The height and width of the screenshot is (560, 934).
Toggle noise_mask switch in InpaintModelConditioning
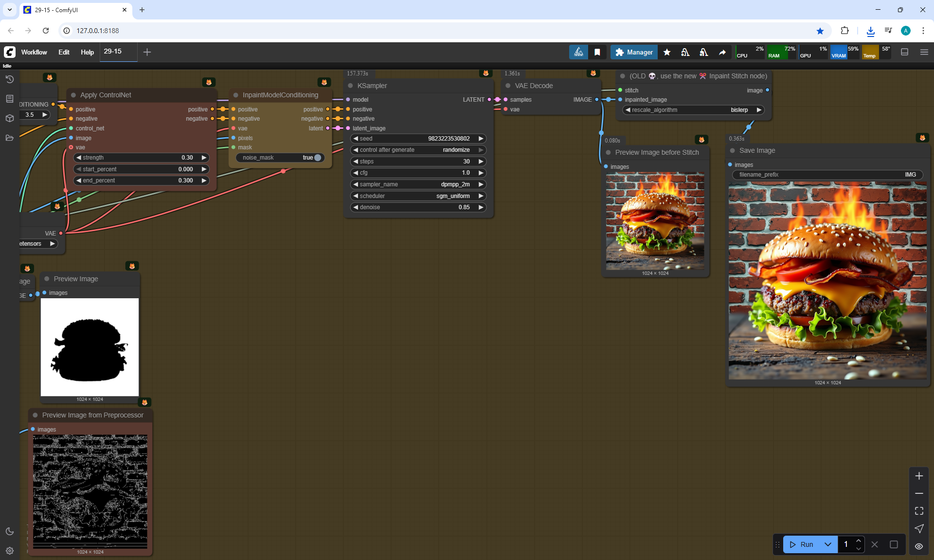(317, 158)
